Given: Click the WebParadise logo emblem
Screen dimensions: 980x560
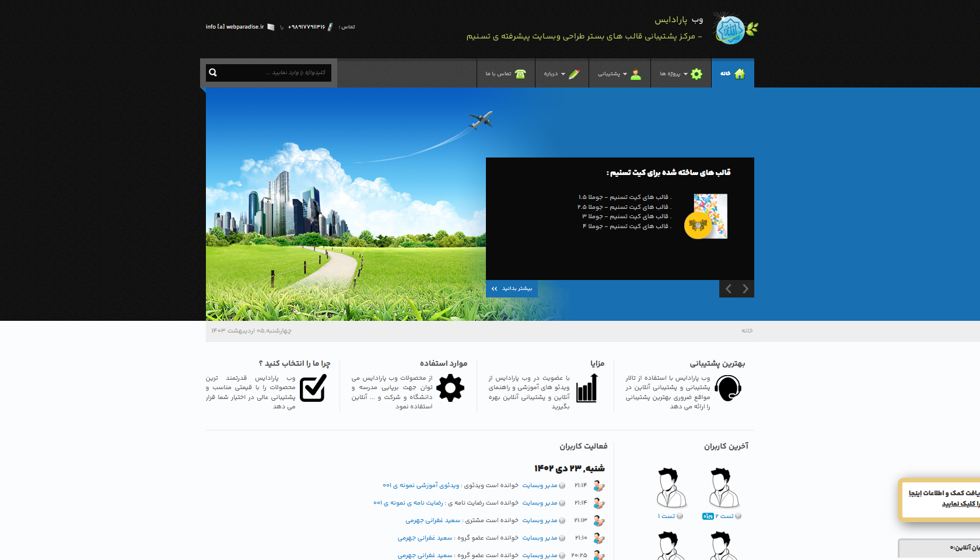Looking at the screenshot, I should coord(734,29).
